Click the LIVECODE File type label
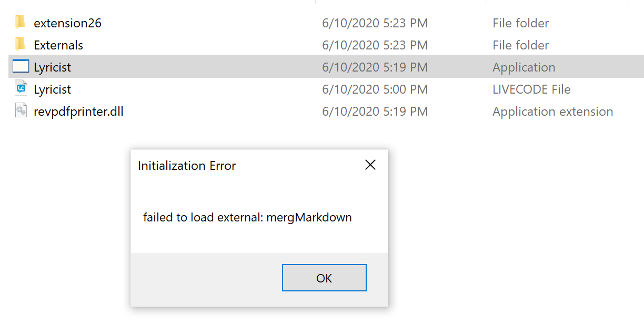Viewport: 644px width, 324px height. (x=531, y=89)
